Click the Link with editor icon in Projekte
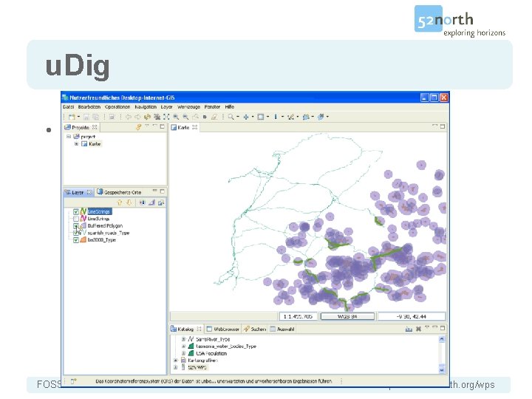The image size is (532, 399). pos(138,127)
